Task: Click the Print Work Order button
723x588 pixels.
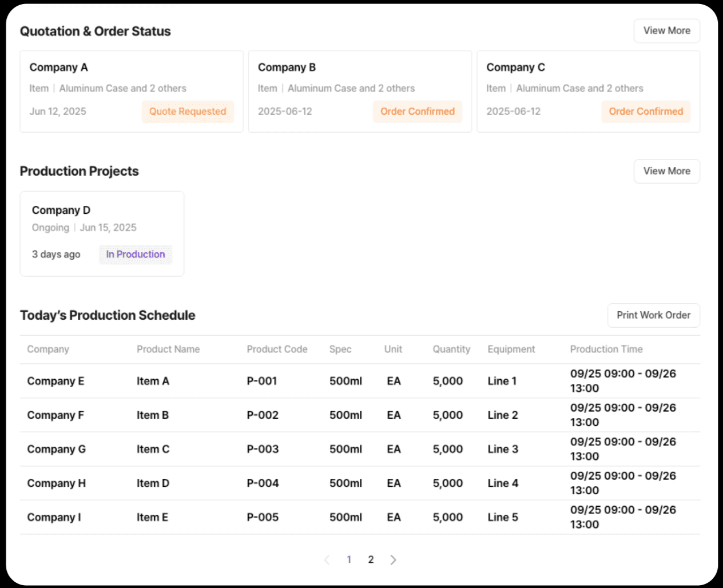Action: click(653, 315)
